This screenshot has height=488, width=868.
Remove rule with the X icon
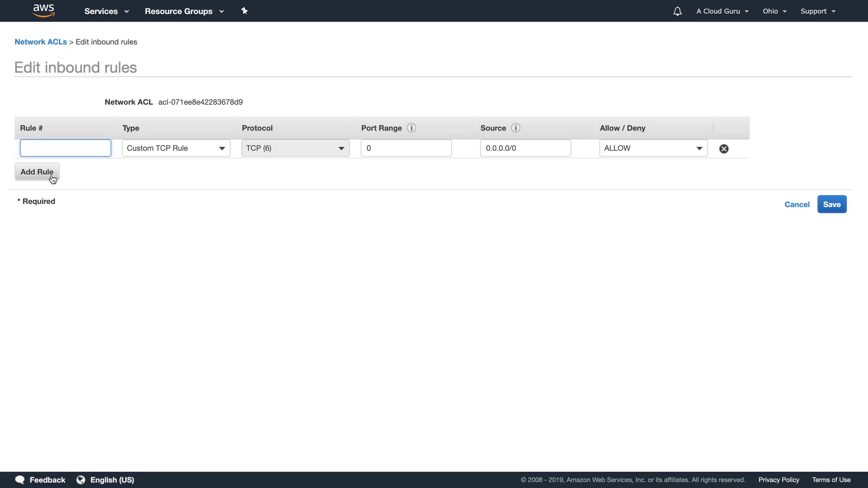point(724,149)
